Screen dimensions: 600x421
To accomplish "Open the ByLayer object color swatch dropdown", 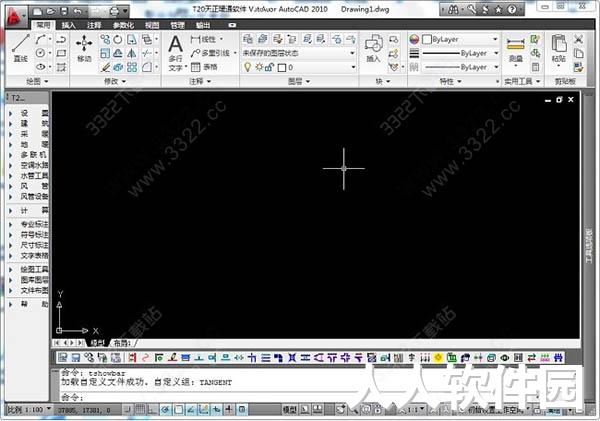I will tap(461, 39).
